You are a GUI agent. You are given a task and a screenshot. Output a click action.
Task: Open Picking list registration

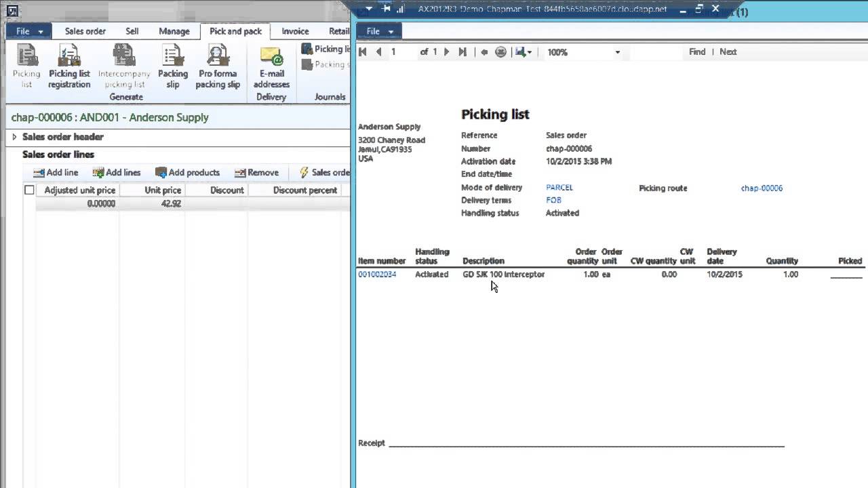coord(69,66)
